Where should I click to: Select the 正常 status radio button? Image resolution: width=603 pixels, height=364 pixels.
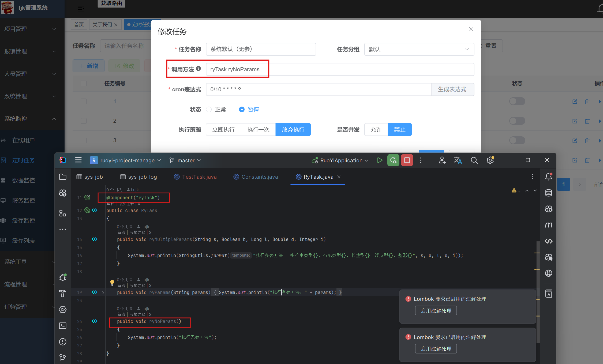[209, 110]
